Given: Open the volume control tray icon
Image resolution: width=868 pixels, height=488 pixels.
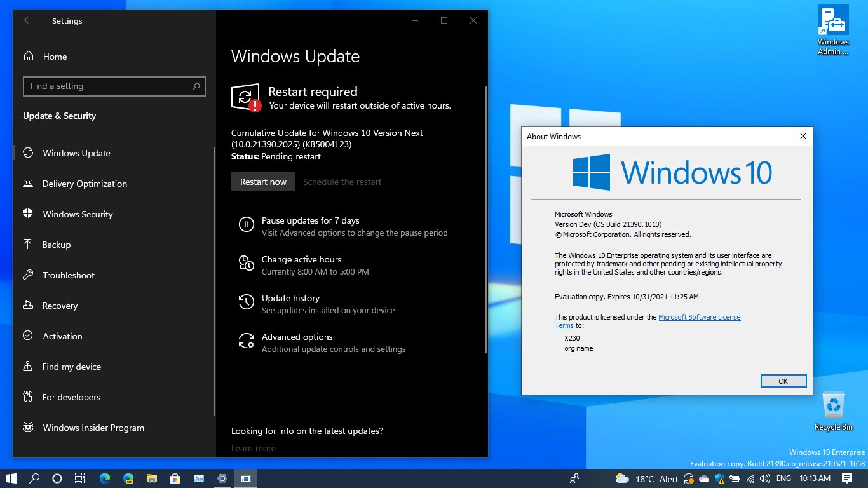Looking at the screenshot, I should point(764,479).
